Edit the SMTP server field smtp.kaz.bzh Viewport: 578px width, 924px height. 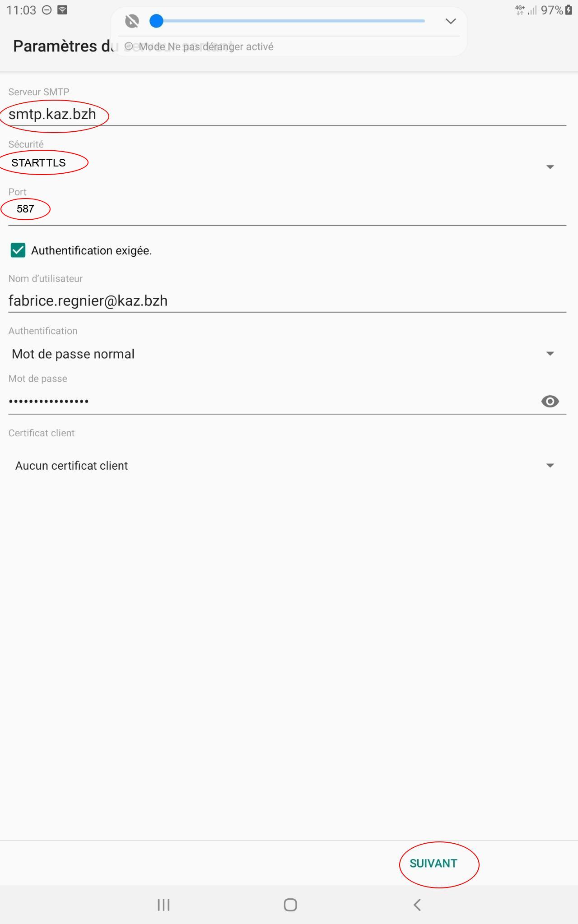[287, 115]
